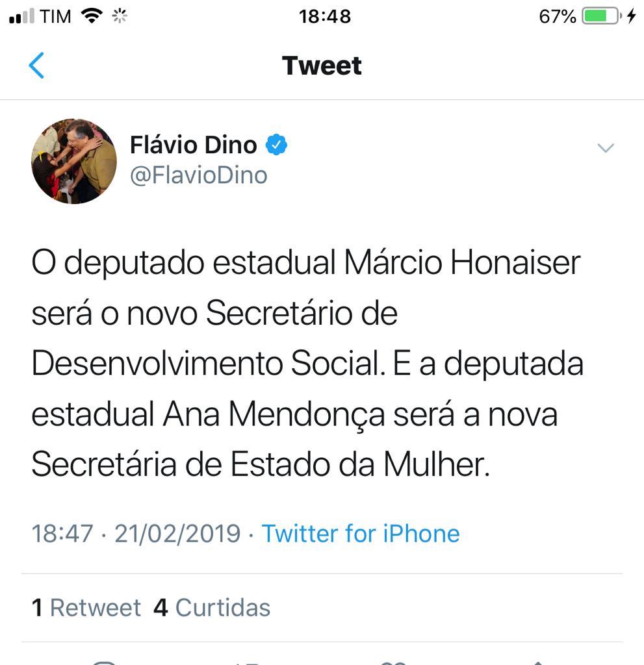Open the tweet options chevron menu
This screenshot has width=644, height=665.
[x=605, y=148]
